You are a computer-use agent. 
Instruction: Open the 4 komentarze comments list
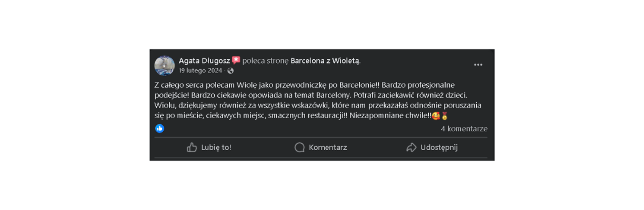click(x=464, y=129)
